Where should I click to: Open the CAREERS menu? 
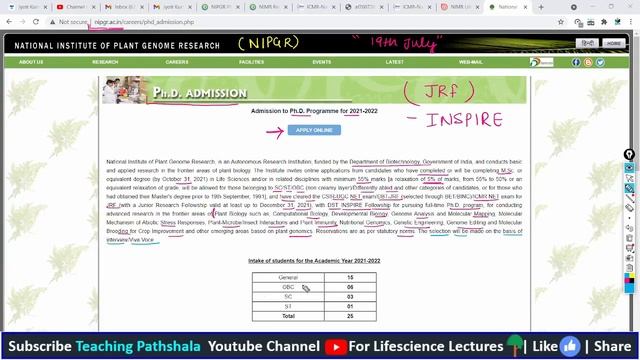[177, 62]
